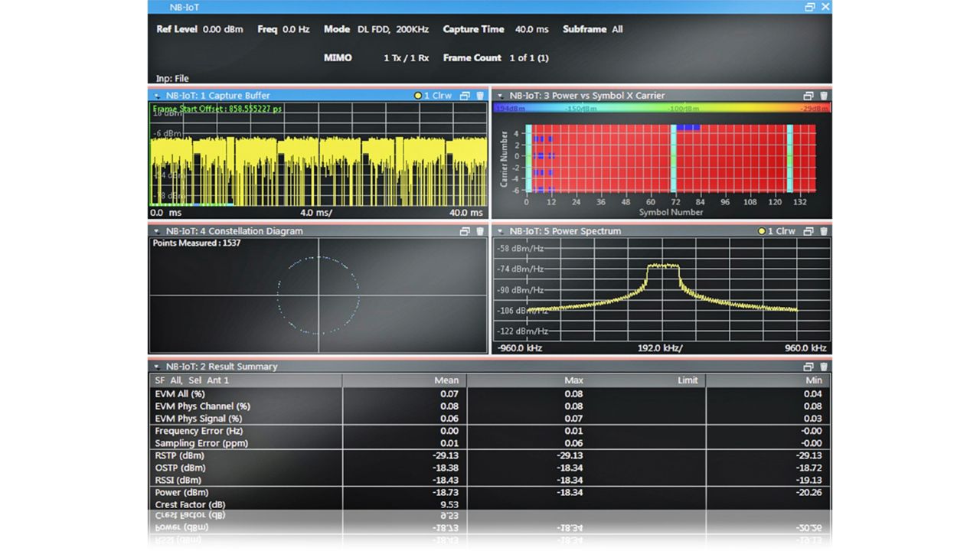Image resolution: width=980 pixels, height=551 pixels.
Task: Click the '192.0 kHz/' span label in Power Spectrum
Action: pyautogui.click(x=659, y=348)
